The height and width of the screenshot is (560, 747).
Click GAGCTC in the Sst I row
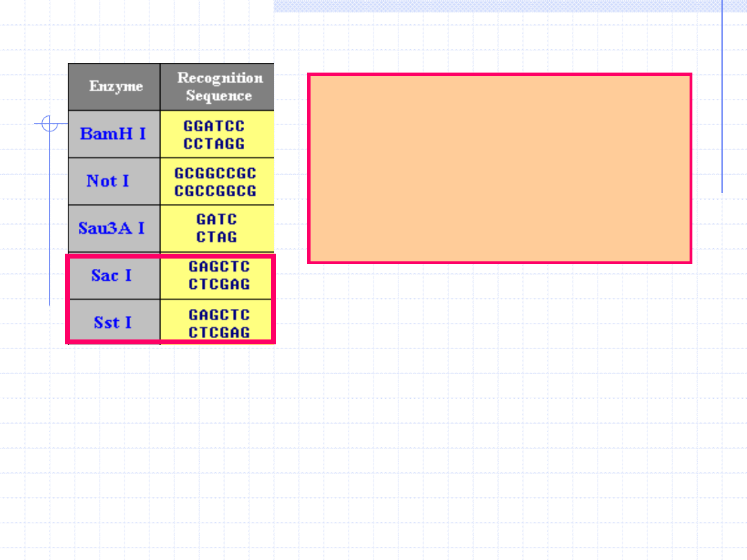coord(219,315)
